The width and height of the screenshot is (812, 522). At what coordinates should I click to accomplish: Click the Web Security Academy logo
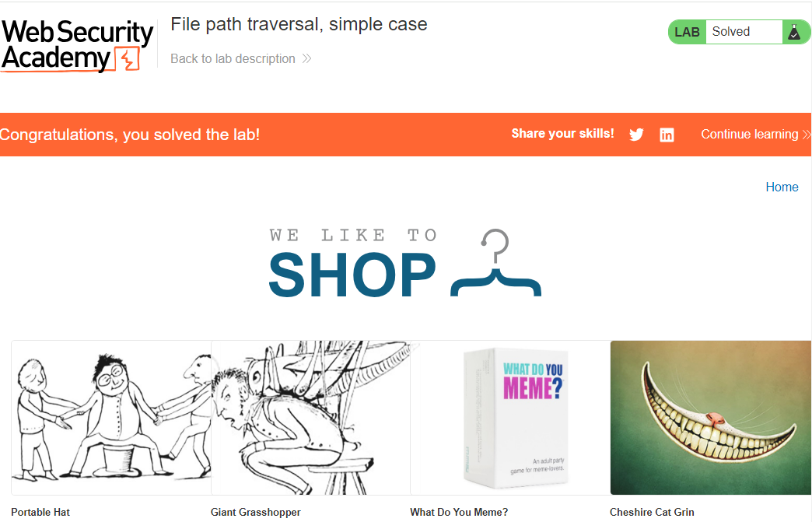(x=78, y=46)
